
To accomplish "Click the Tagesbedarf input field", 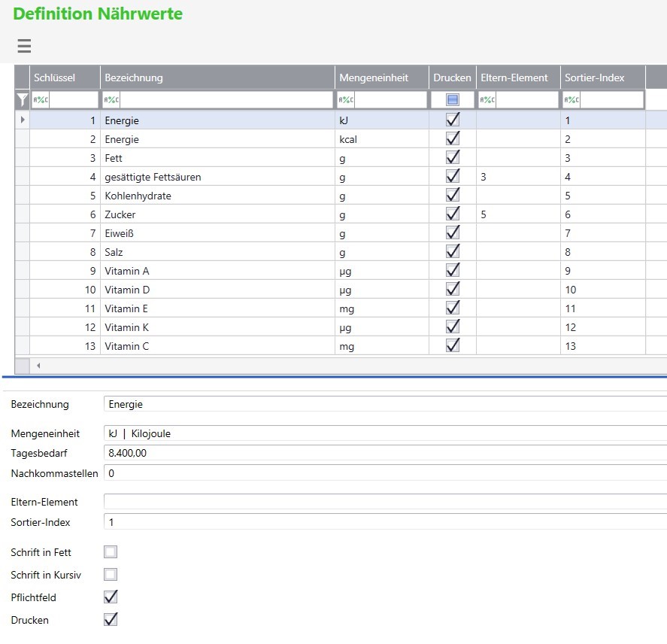I will [x=384, y=453].
